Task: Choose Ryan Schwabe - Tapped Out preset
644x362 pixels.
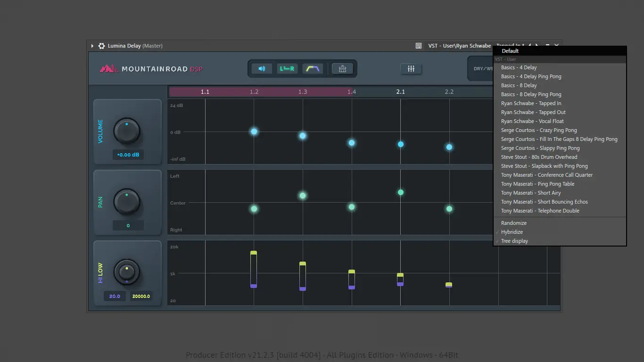Action: point(560,112)
